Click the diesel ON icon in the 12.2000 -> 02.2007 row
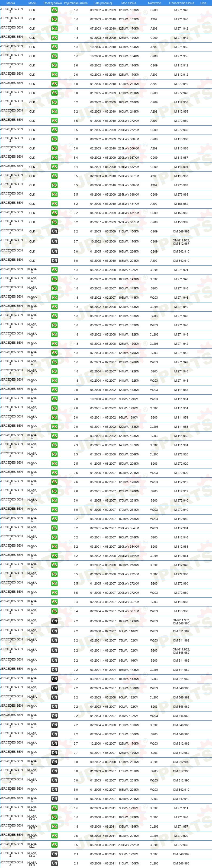 point(54,743)
